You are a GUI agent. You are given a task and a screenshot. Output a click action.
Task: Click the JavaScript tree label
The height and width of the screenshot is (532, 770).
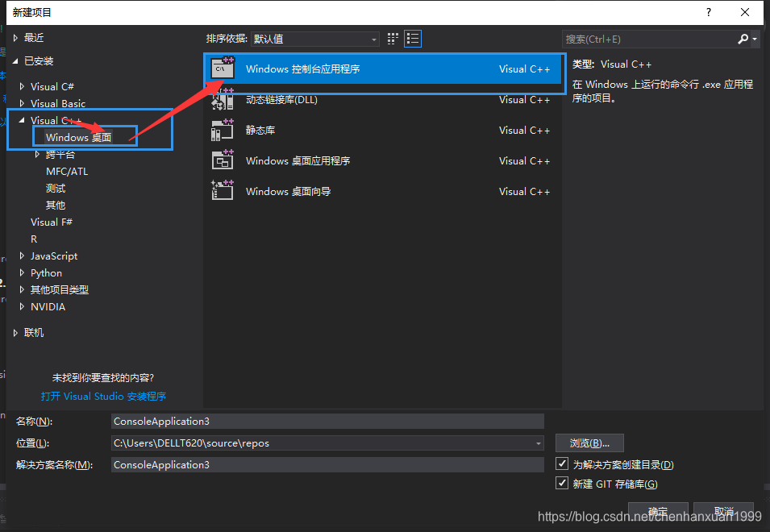tap(54, 256)
